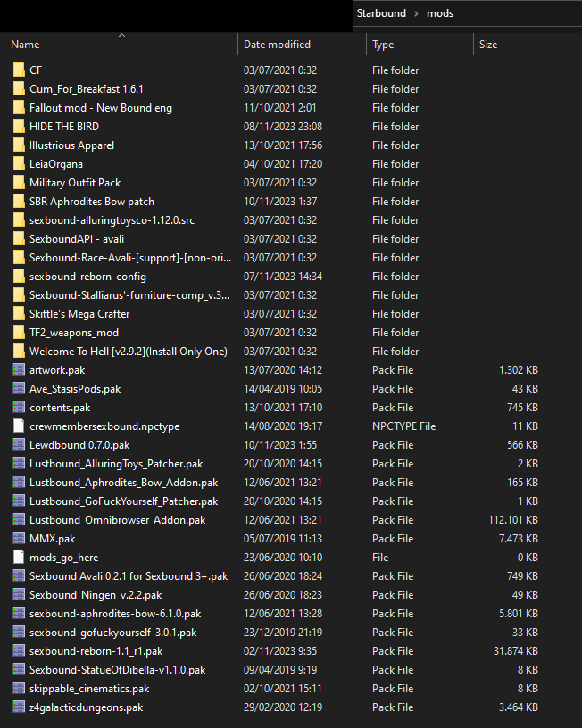
Task: Go to Starbound in the address breadcrumb
Action: click(381, 13)
